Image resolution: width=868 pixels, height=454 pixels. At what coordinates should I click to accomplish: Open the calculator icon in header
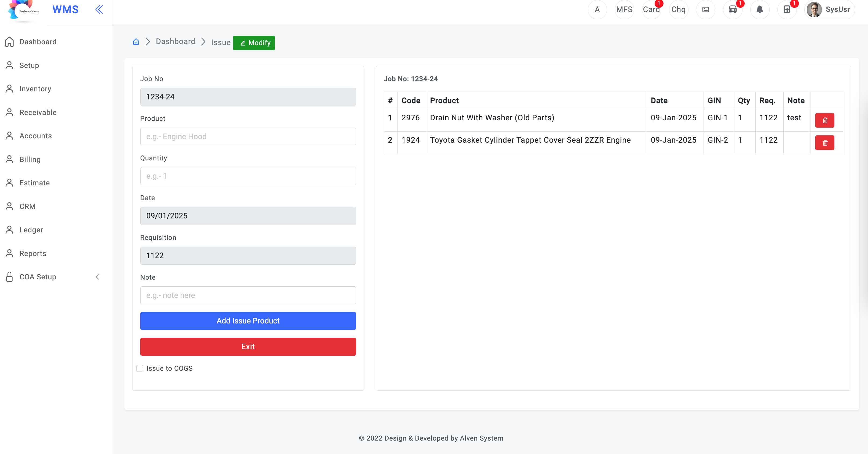pos(787,9)
